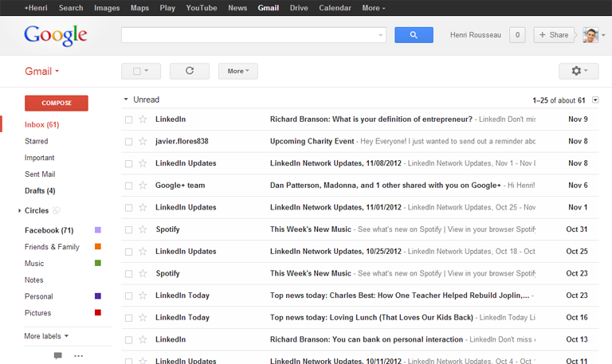
Task: Select LinkedIn Updates Oct 25 checkbox
Action: (128, 252)
